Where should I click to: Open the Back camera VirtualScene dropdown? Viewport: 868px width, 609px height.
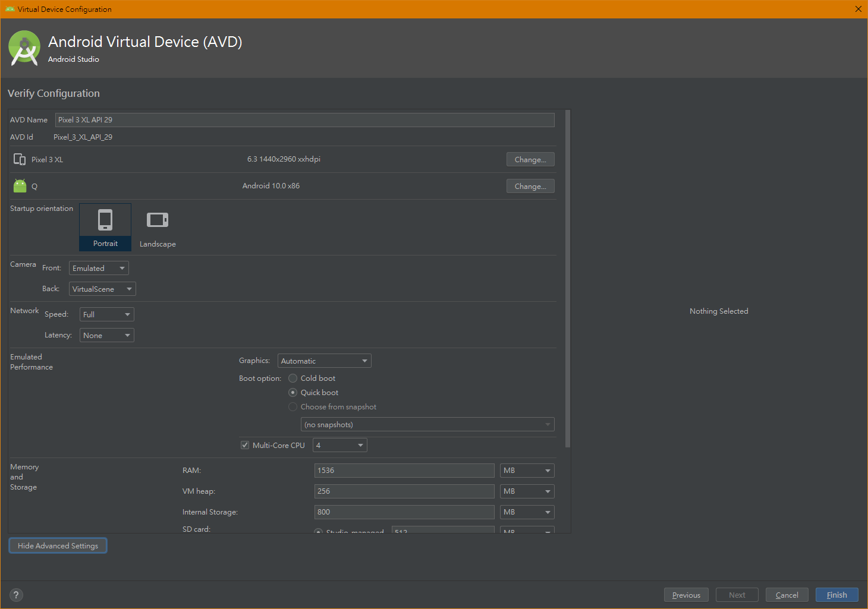pyautogui.click(x=102, y=289)
